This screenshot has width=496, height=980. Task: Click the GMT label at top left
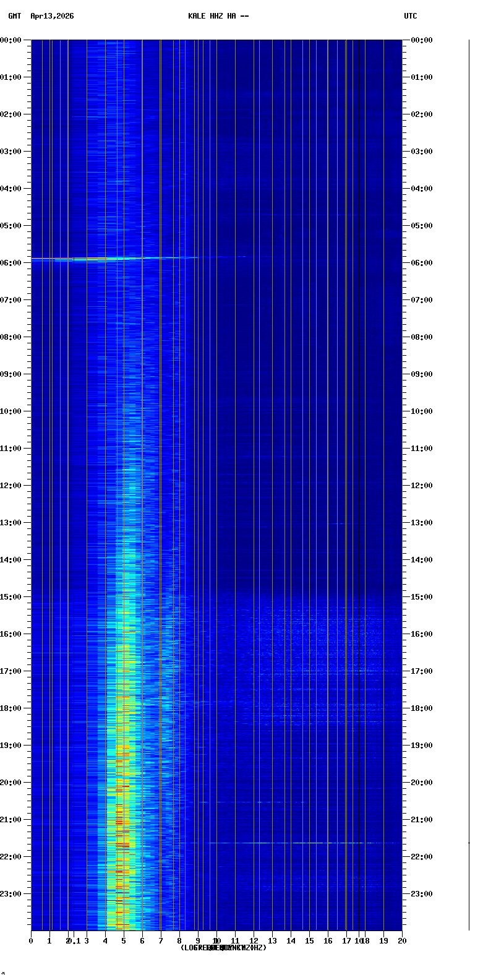coord(14,16)
